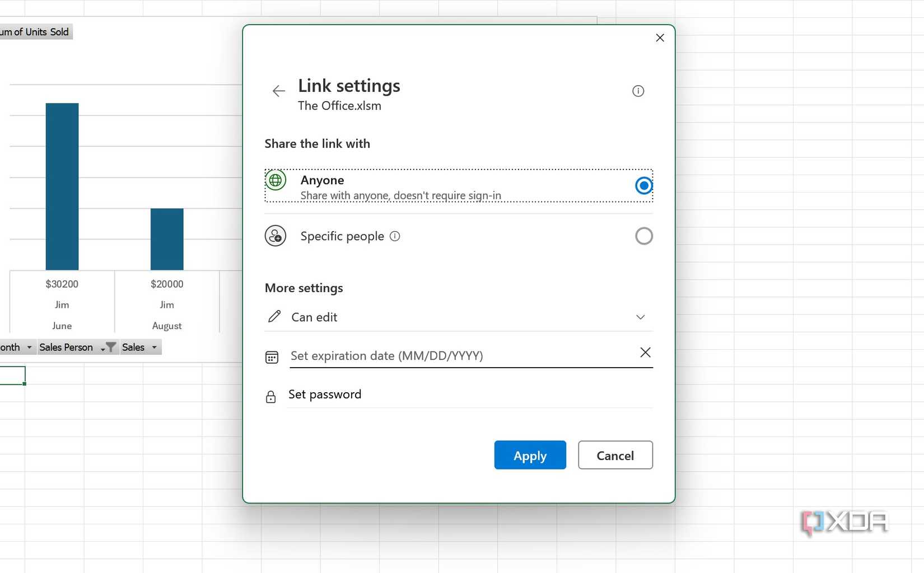The image size is (924, 573).
Task: Click the globe icon next to Anyone
Action: tap(275, 180)
